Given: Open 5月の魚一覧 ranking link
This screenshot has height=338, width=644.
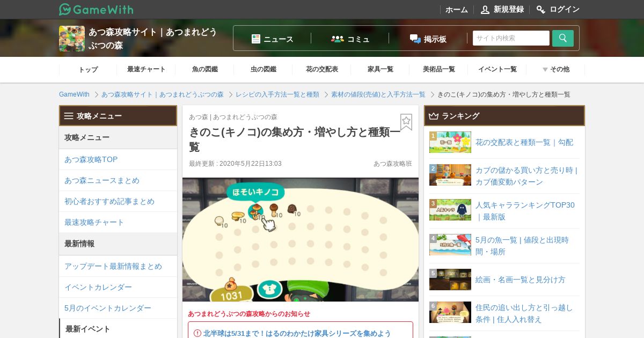Looking at the screenshot, I should tap(522, 246).
